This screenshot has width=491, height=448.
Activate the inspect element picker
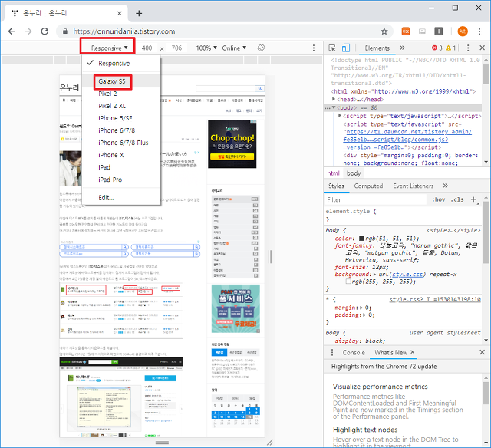pyautogui.click(x=332, y=48)
